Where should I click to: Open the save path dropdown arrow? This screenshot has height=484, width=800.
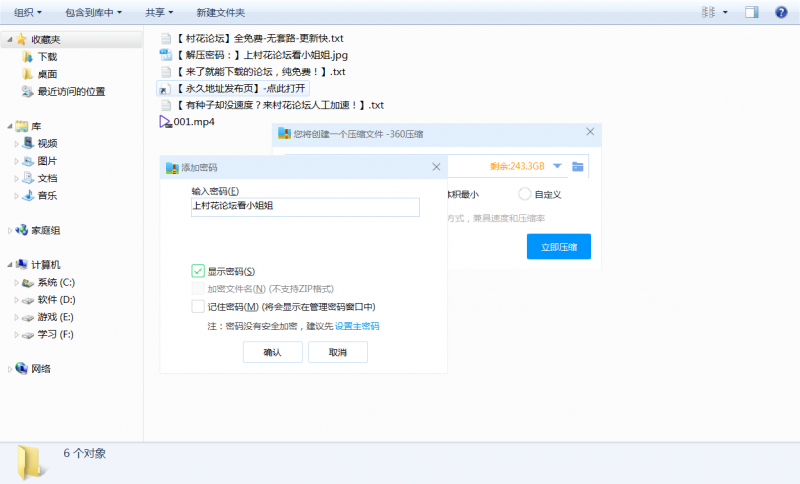557,166
